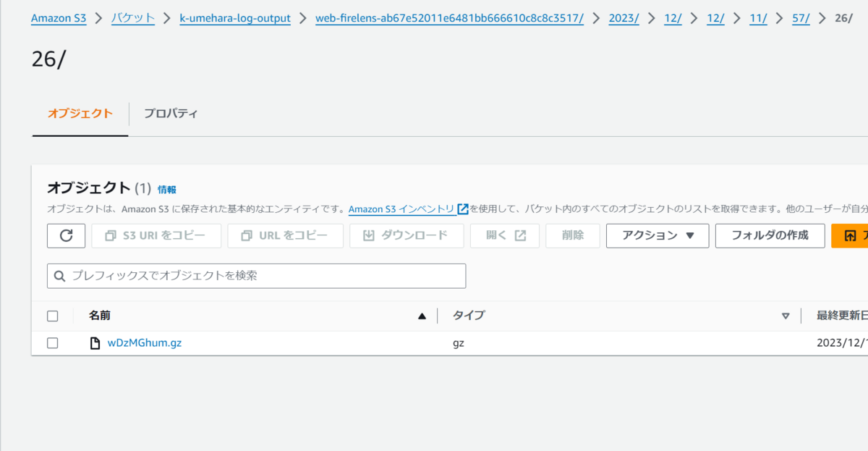The height and width of the screenshot is (451, 868).
Task: Click the external-link icon beside Amazon S3 インベントリ
Action: click(x=463, y=208)
